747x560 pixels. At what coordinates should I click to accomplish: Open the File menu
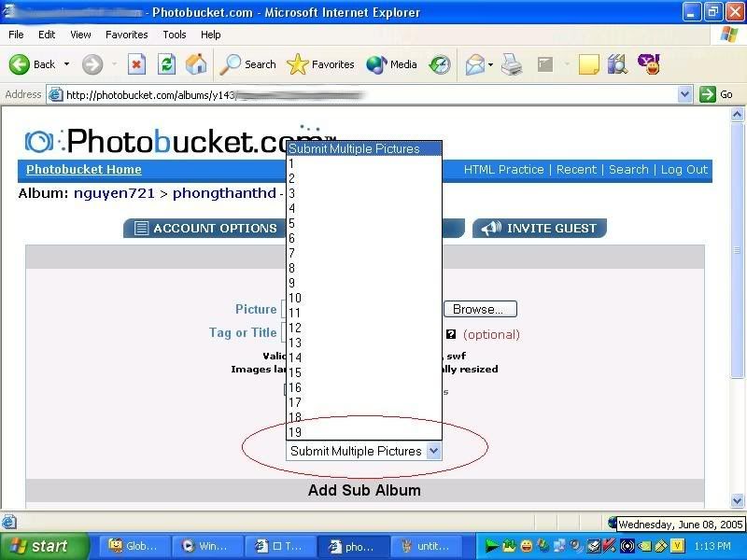pyautogui.click(x=16, y=35)
